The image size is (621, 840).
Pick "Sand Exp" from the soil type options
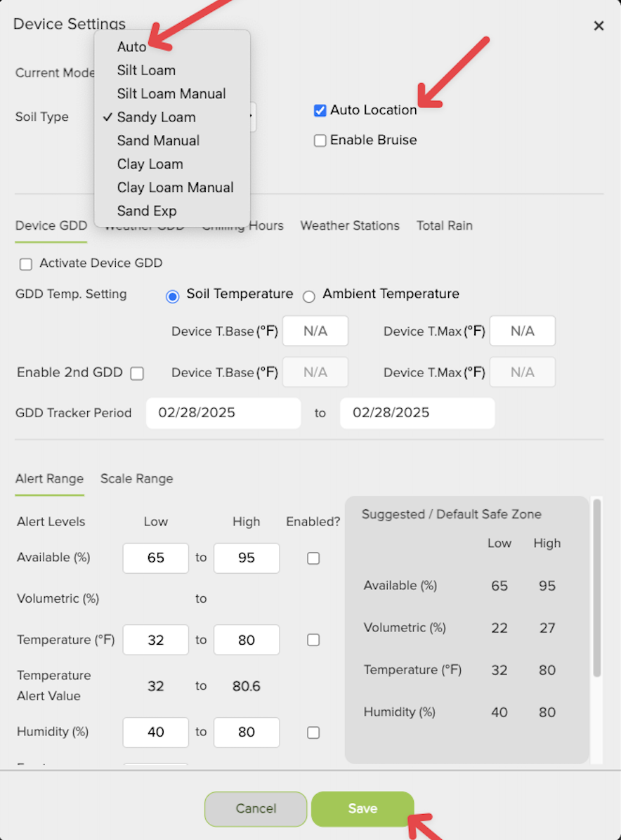click(147, 211)
